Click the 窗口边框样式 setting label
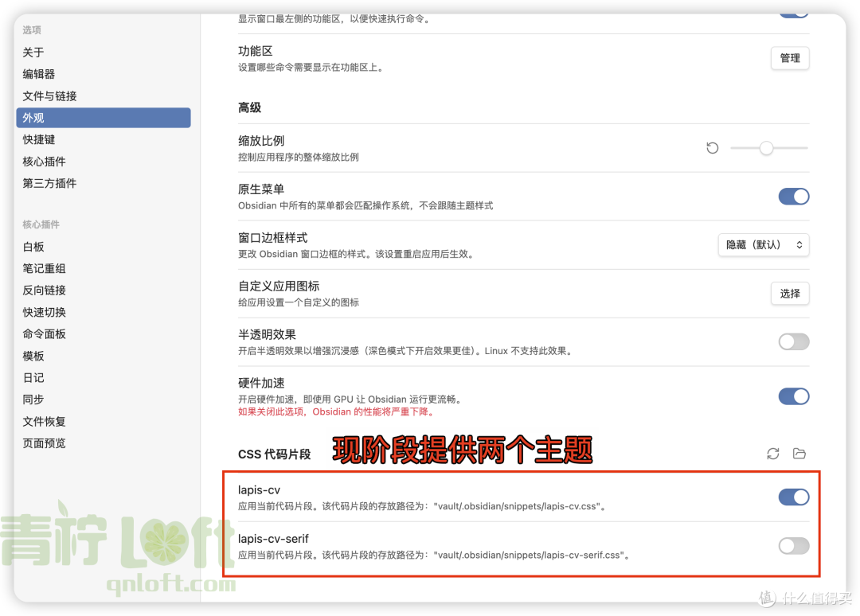 272,238
